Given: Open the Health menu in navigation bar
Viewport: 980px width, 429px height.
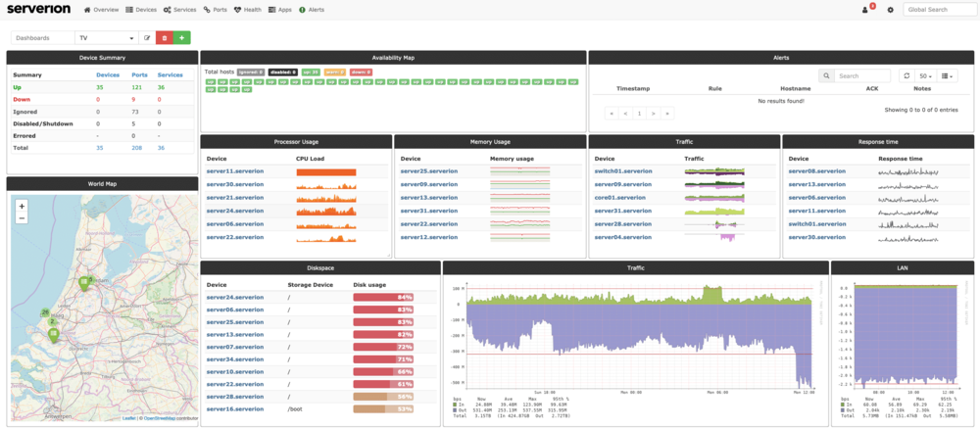Looking at the screenshot, I should point(246,10).
